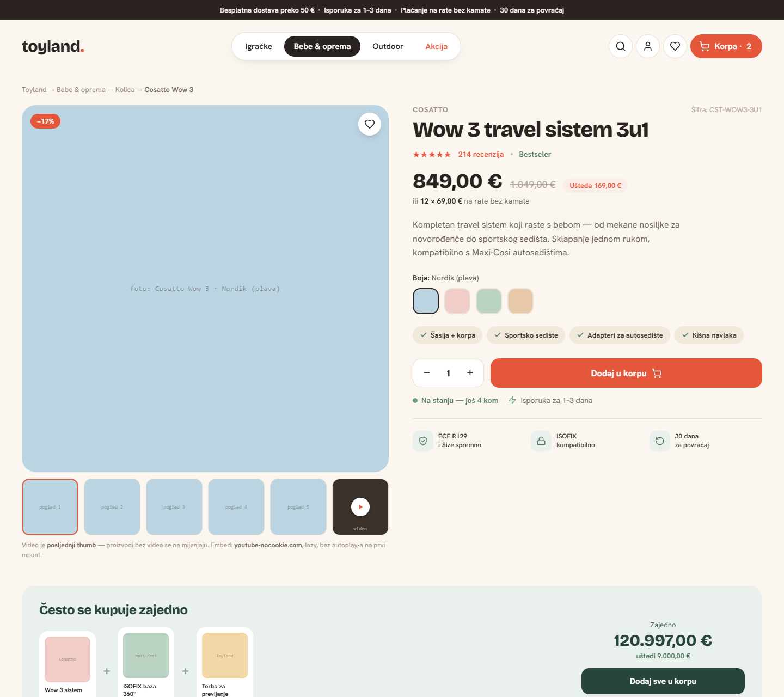Open the wishlist heart in header
Screen dimensions: 784x697
tap(675, 46)
